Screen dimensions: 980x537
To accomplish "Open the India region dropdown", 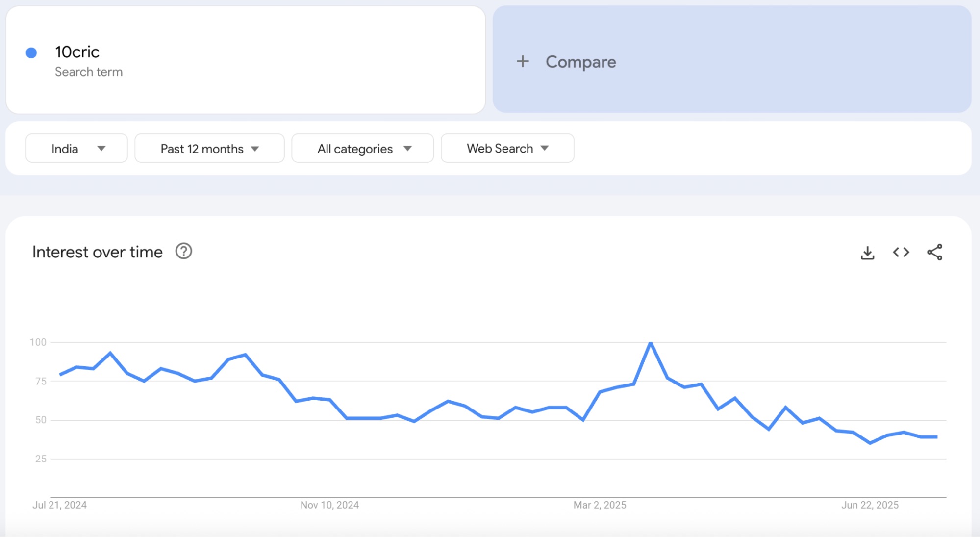I will point(76,148).
